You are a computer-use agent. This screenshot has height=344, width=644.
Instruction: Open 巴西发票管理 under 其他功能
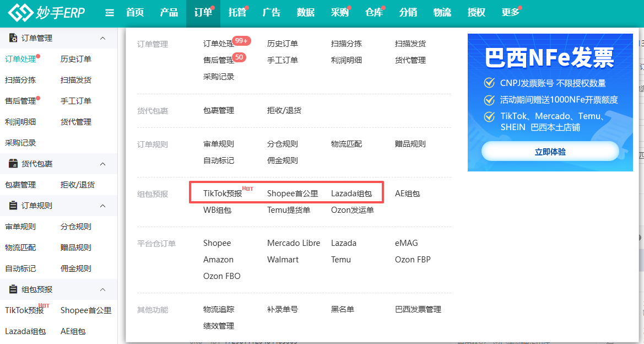pos(418,309)
